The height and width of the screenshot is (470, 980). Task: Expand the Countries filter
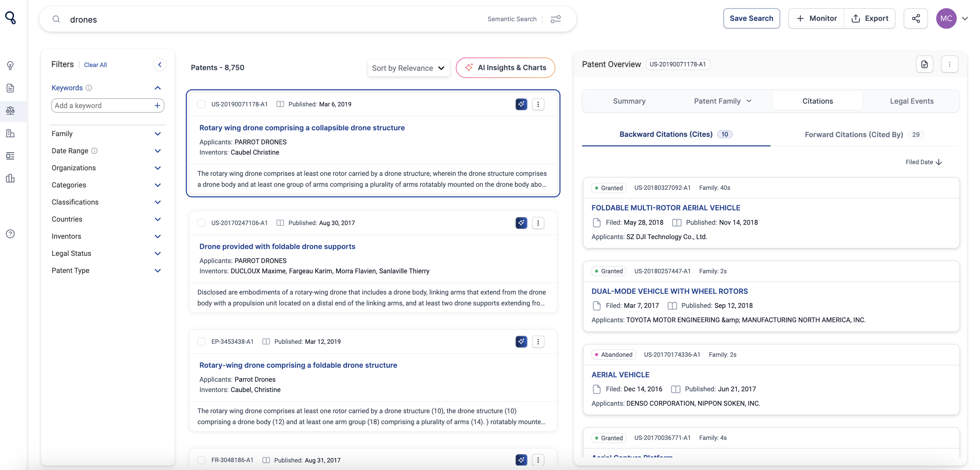[157, 219]
